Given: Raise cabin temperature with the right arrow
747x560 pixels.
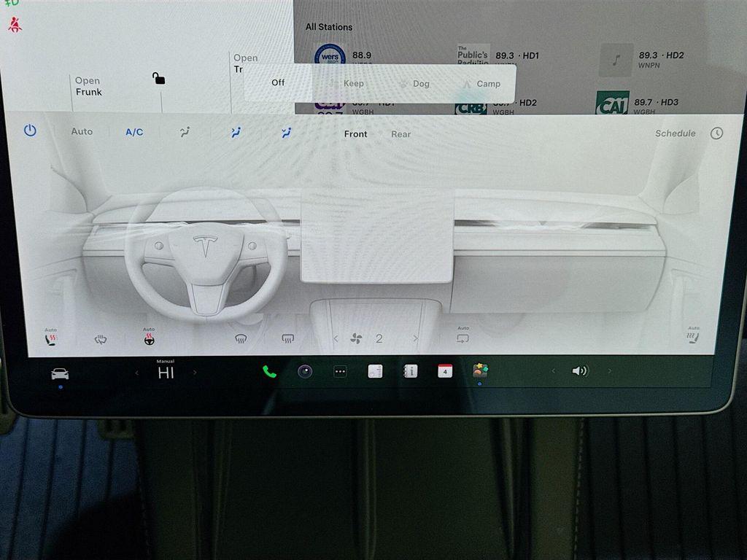Looking at the screenshot, I should pos(195,371).
